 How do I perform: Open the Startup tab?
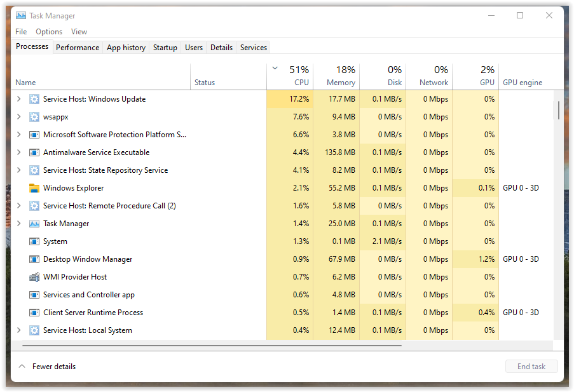(165, 48)
